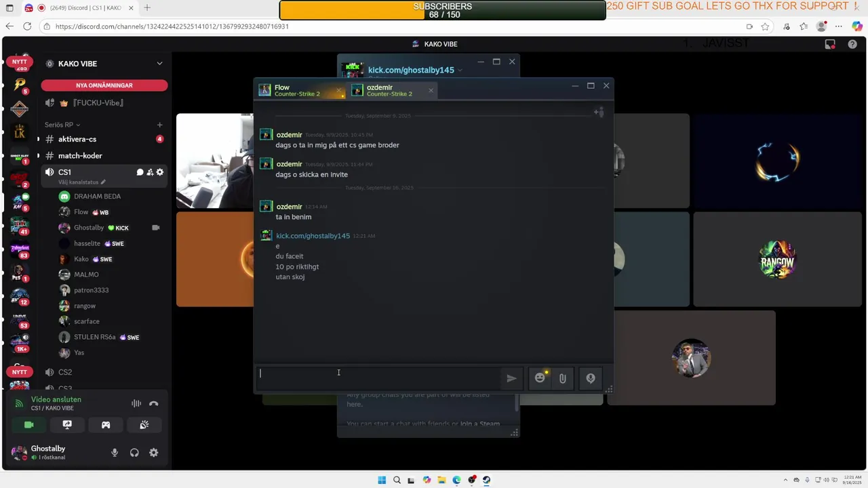Open File Explorer from taskbar
The width and height of the screenshot is (868, 488).
(x=441, y=480)
